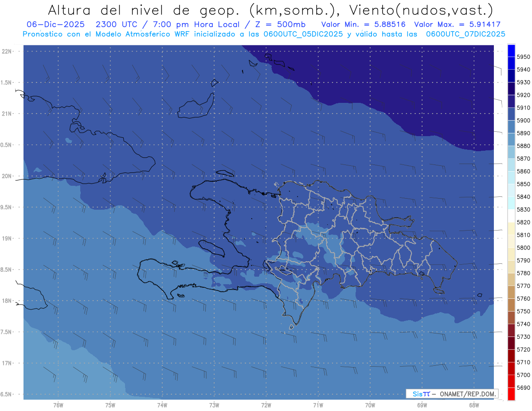The width and height of the screenshot is (532, 411).
Task: Click the '17N' latitude label
Action: pyautogui.click(x=6, y=364)
